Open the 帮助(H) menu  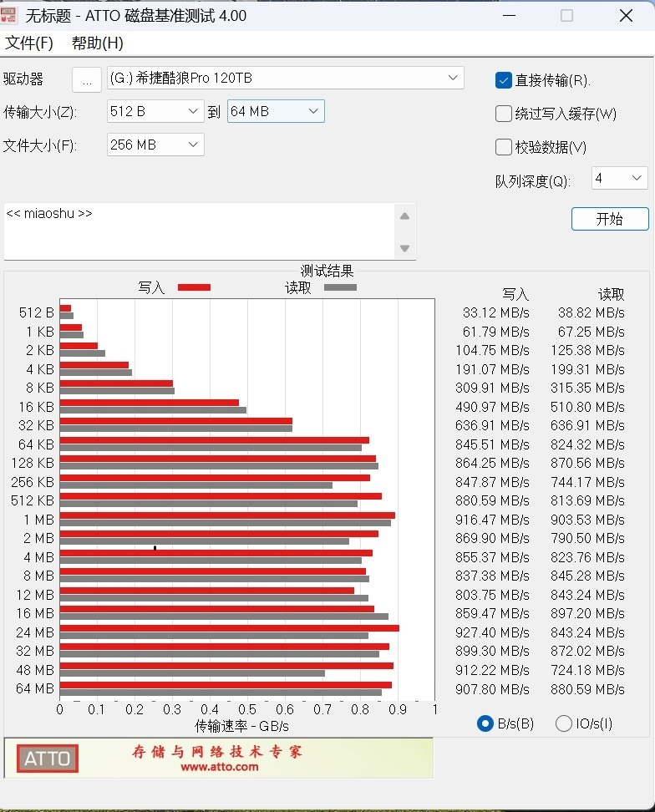[98, 43]
